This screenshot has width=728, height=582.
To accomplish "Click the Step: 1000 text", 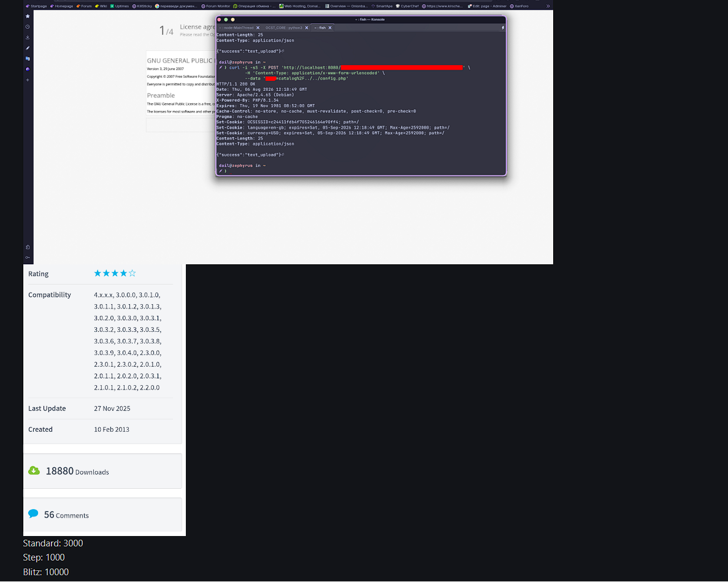I will [44, 557].
